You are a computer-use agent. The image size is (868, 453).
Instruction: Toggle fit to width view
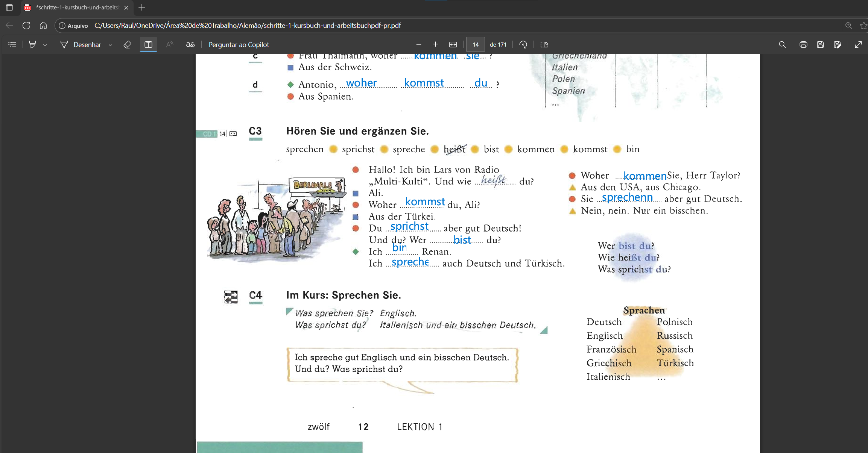coord(453,44)
